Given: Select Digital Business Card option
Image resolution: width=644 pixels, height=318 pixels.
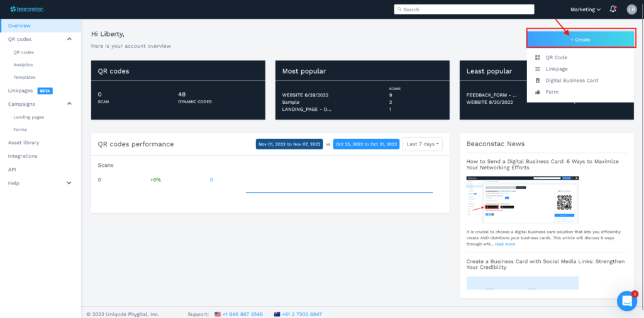Looking at the screenshot, I should 571,81.
